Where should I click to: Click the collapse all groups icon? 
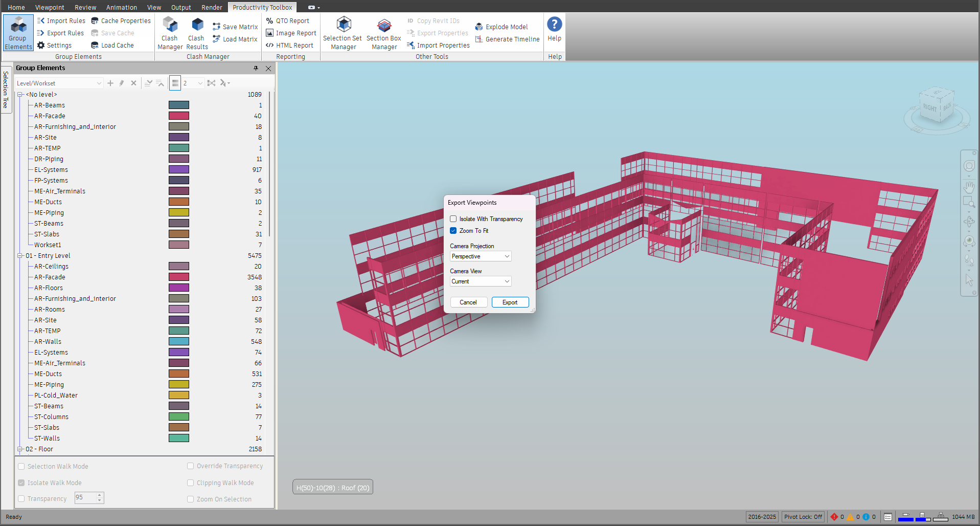[160, 83]
